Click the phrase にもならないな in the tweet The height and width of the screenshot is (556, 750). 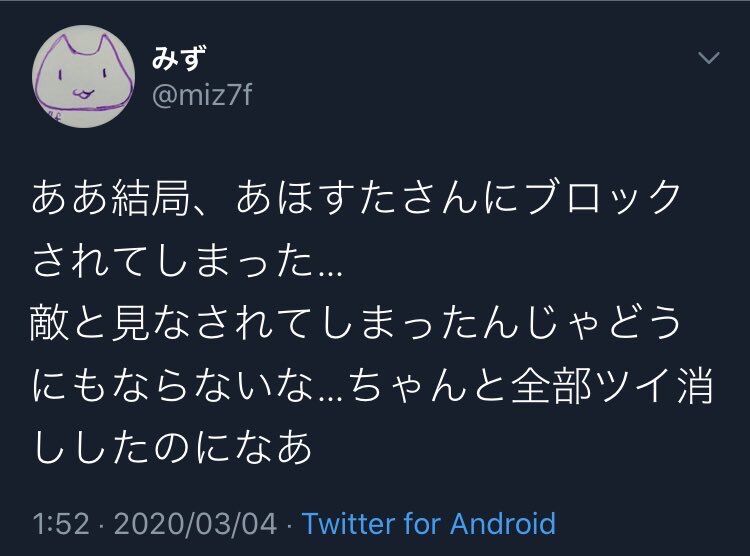click(x=173, y=386)
